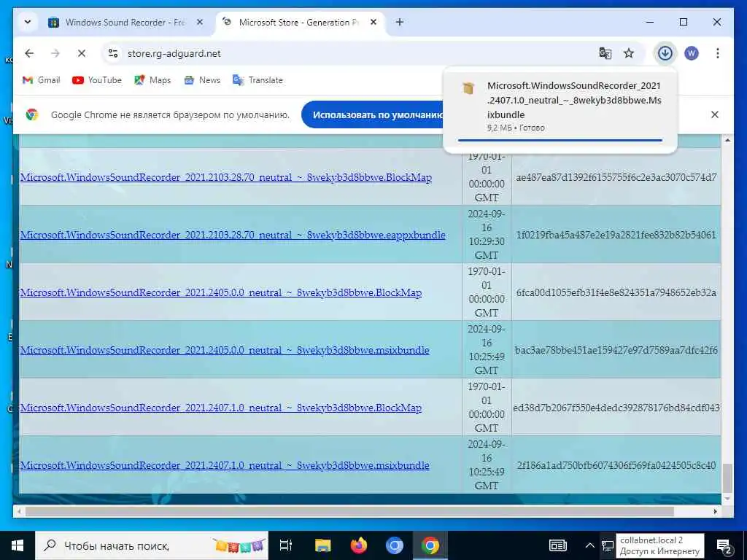Open Maps bookmark
The width and height of the screenshot is (747, 560).
coord(152,80)
